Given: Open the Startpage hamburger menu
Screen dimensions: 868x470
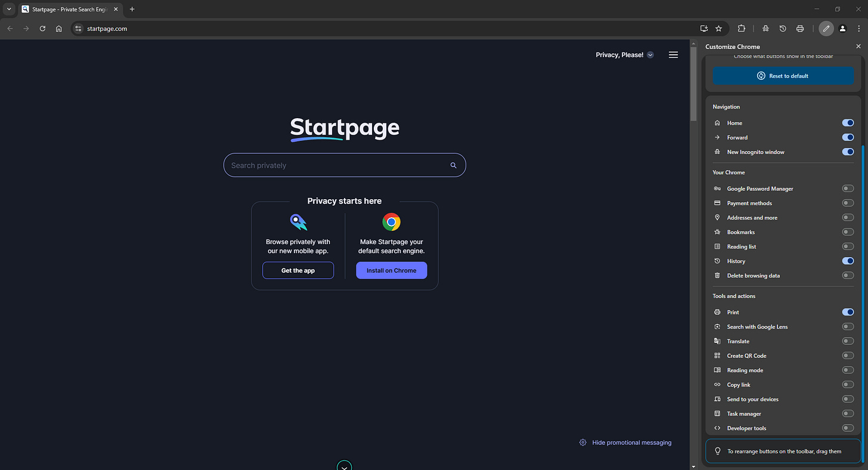Looking at the screenshot, I should 673,55.
